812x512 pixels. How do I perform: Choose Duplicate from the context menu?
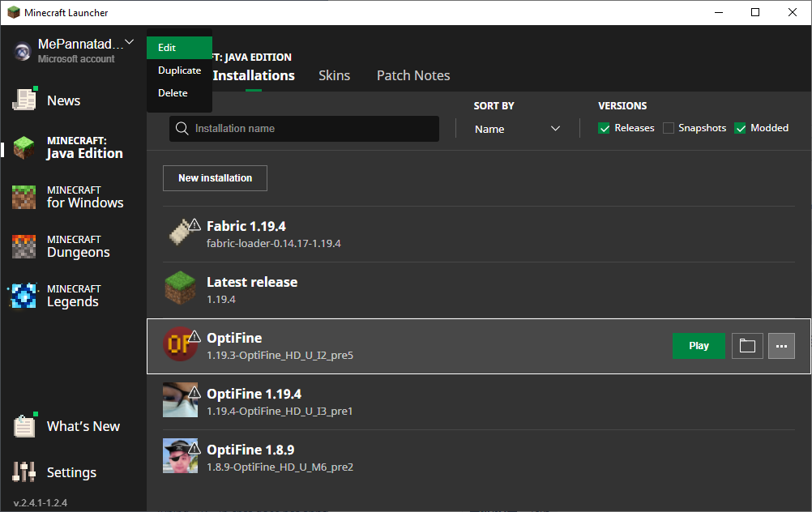[179, 70]
